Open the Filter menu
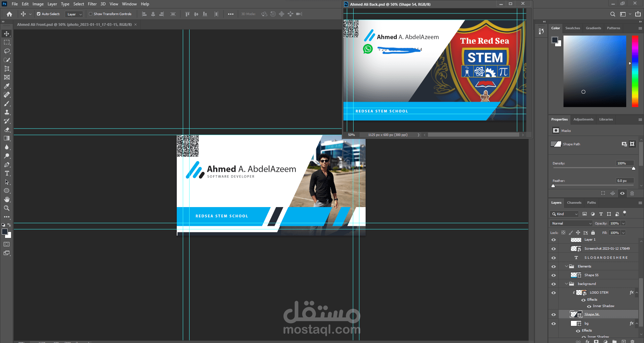644x343 pixels. (x=92, y=4)
